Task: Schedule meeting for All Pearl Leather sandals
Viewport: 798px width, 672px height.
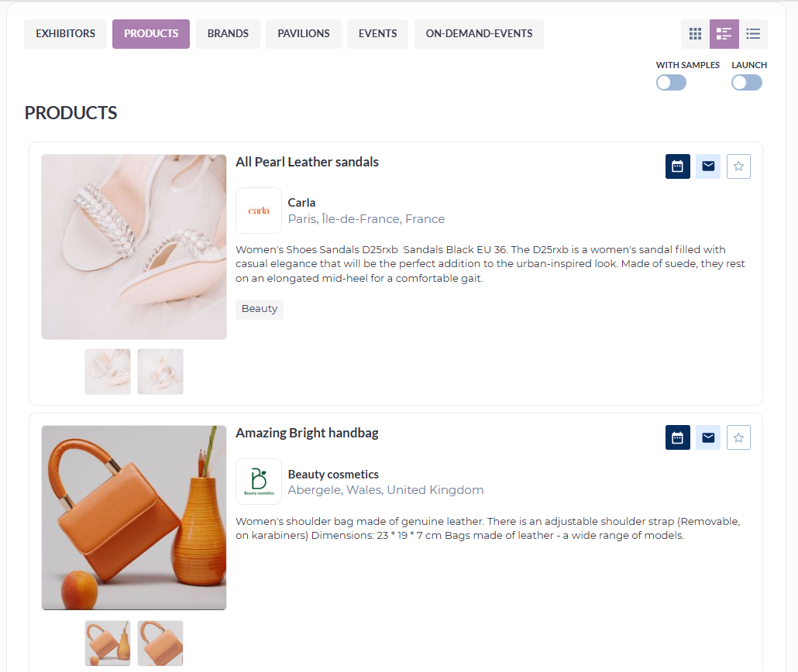Action: click(x=677, y=166)
